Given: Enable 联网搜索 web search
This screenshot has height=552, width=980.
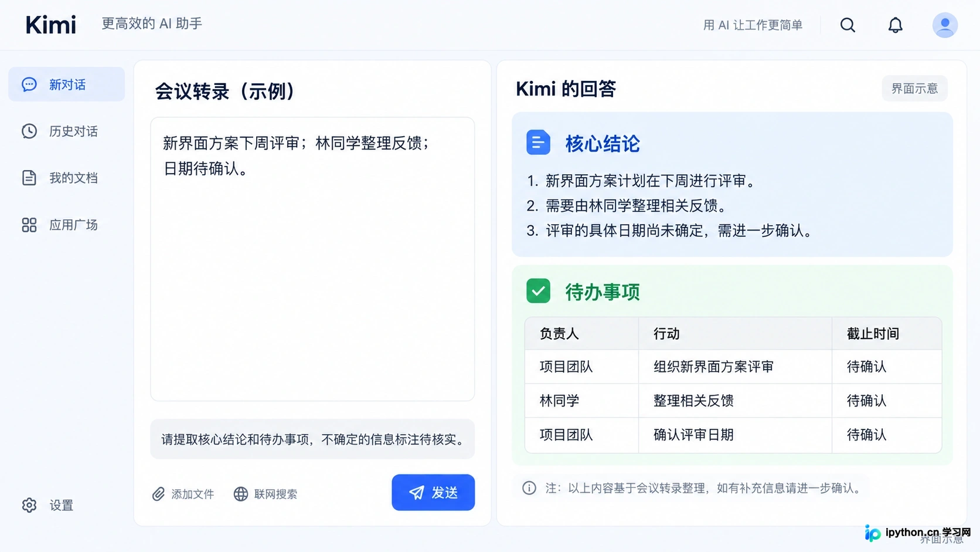Looking at the screenshot, I should pos(266,494).
